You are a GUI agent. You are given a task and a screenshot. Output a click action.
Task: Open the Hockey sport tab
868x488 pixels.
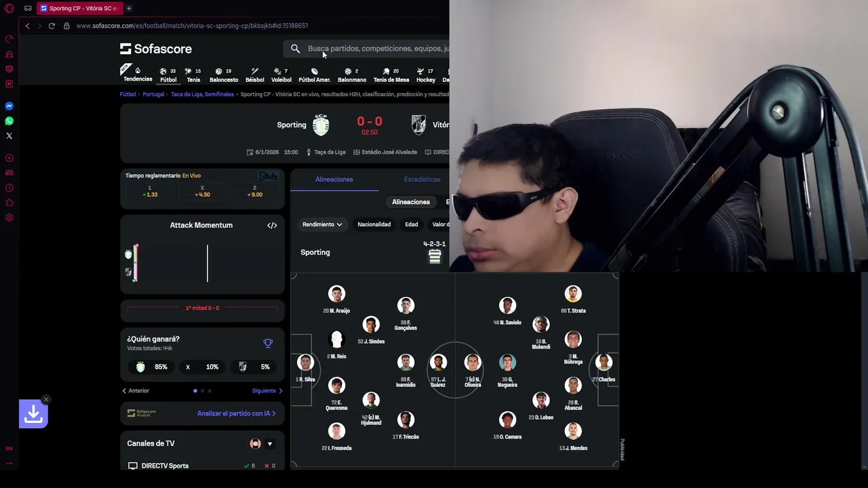[x=426, y=75]
